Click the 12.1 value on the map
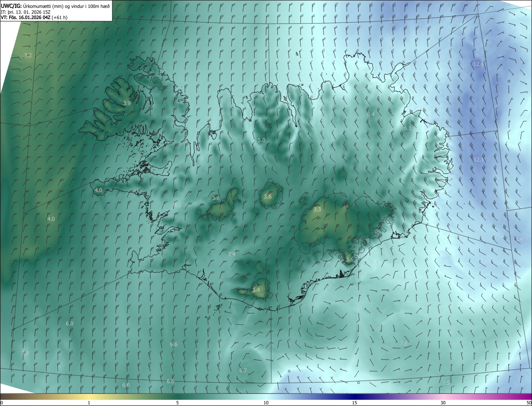Image resolution: width=532 pixels, height=406 pixels. (479, 159)
